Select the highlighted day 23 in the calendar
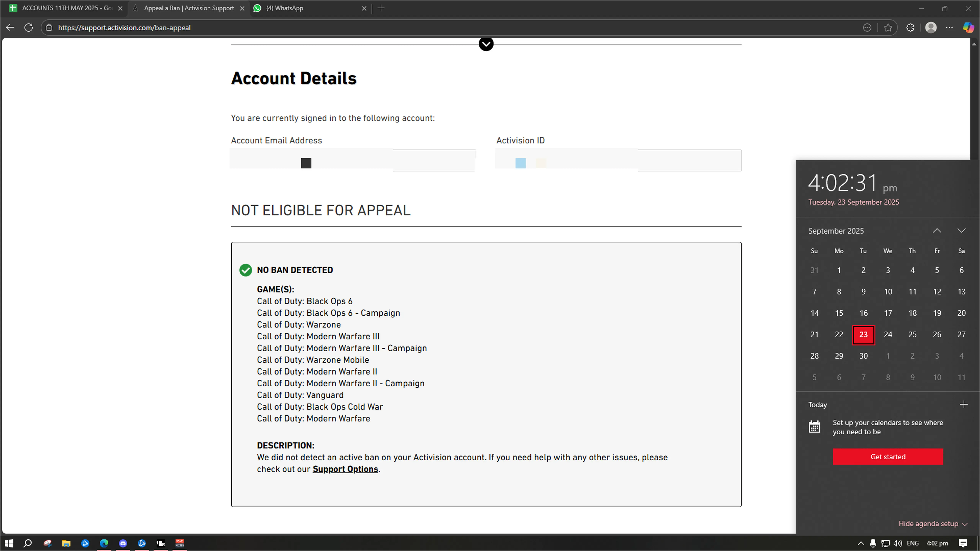Viewport: 980px width, 551px height. point(863,335)
